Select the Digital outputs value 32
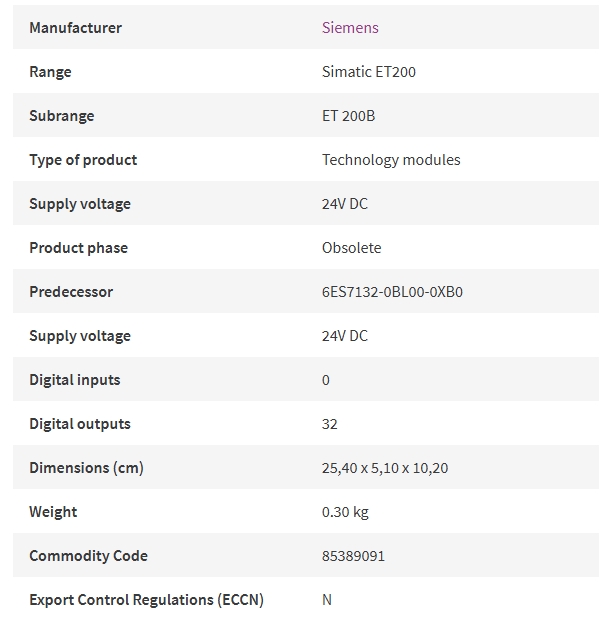Viewport: 609px width, 617px height. (x=330, y=424)
